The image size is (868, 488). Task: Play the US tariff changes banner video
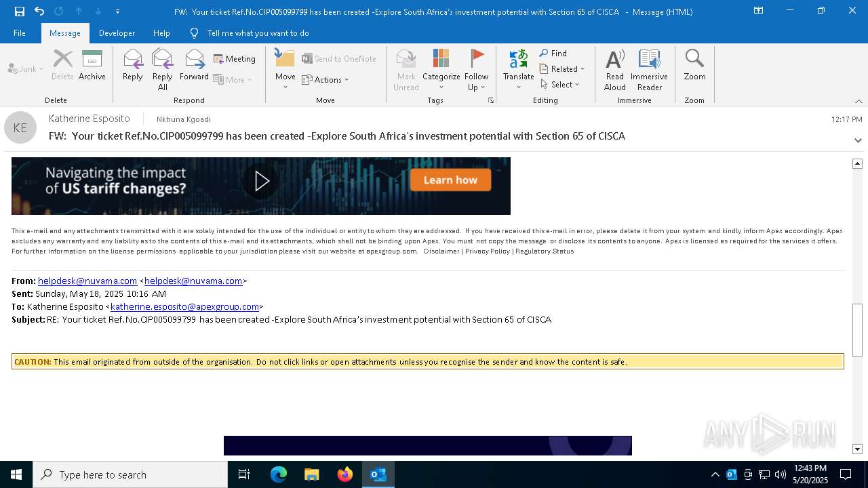point(262,181)
